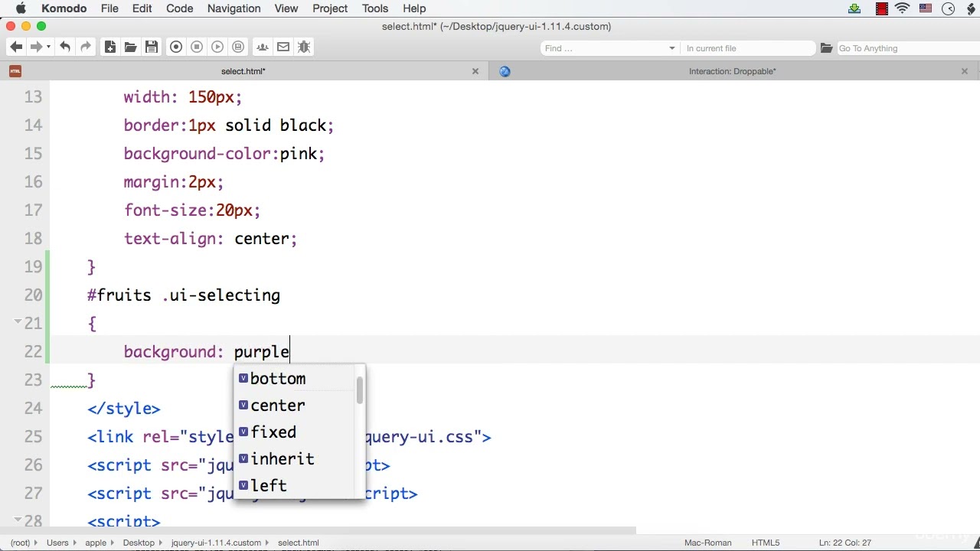980x551 pixels.
Task: Save the recorded macro to the toolbox
Action: click(x=238, y=47)
